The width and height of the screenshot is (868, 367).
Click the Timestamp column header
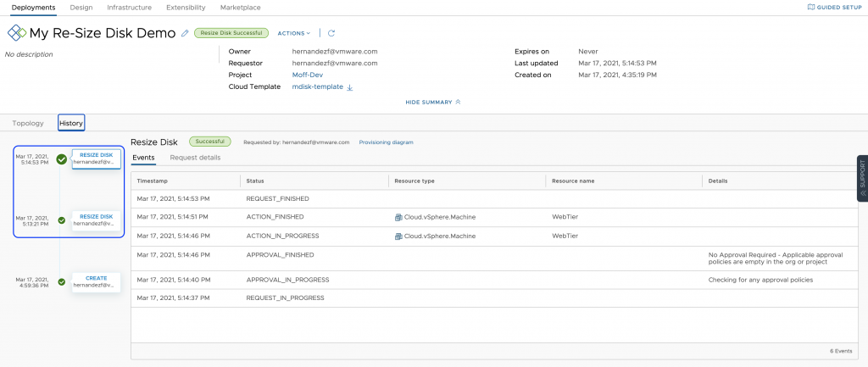click(153, 181)
